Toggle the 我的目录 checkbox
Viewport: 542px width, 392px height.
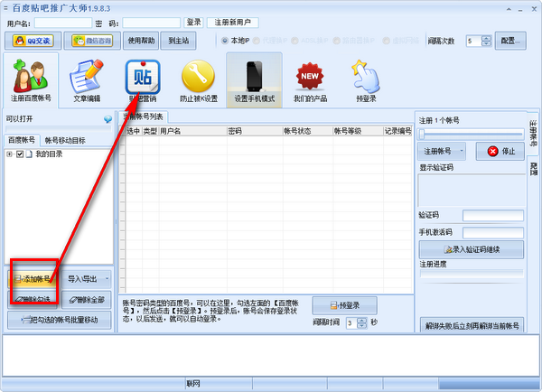click(x=20, y=154)
